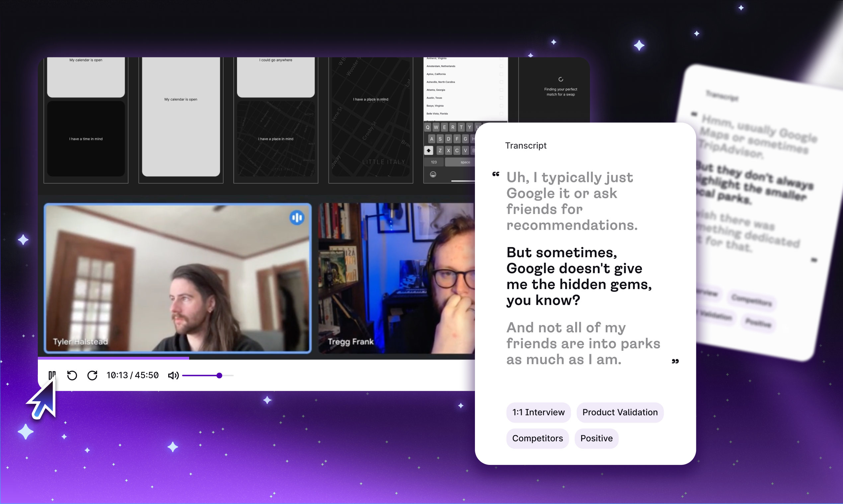Click the opening quote mark in transcript
The width and height of the screenshot is (843, 504).
pyautogui.click(x=496, y=174)
